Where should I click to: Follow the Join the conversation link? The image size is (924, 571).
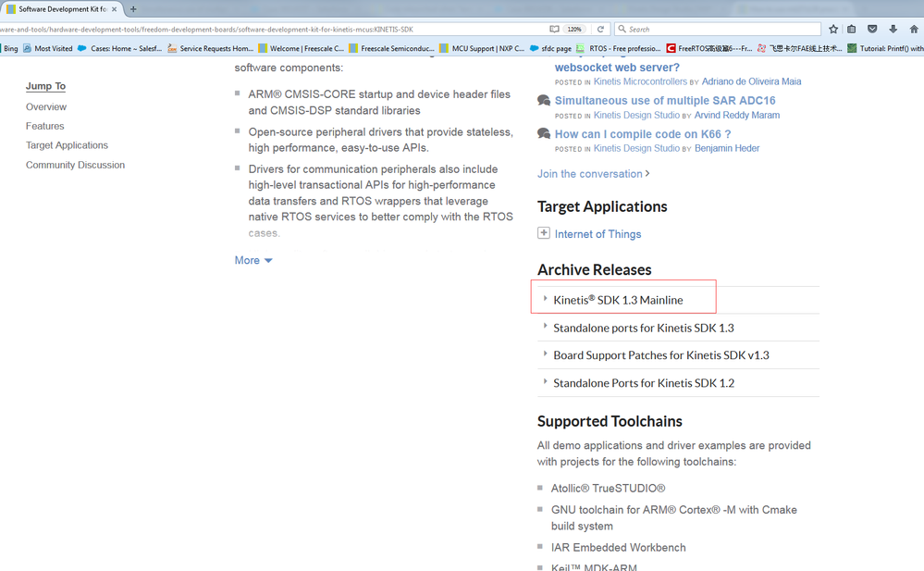[x=593, y=173]
